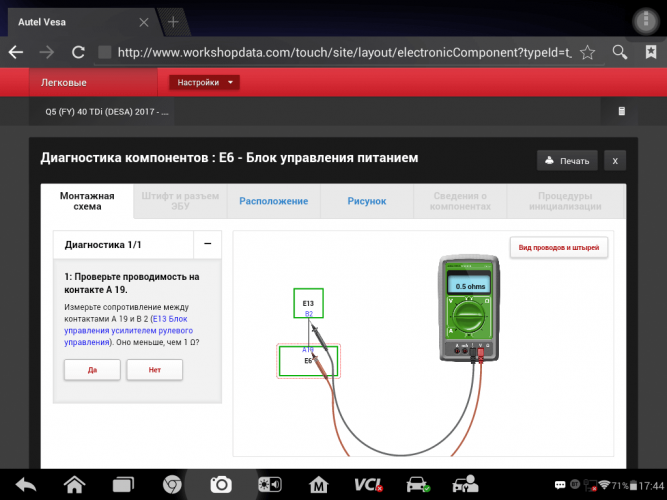Tap the 17:44 clock
Viewport: 667px width, 500px height.
651,486
